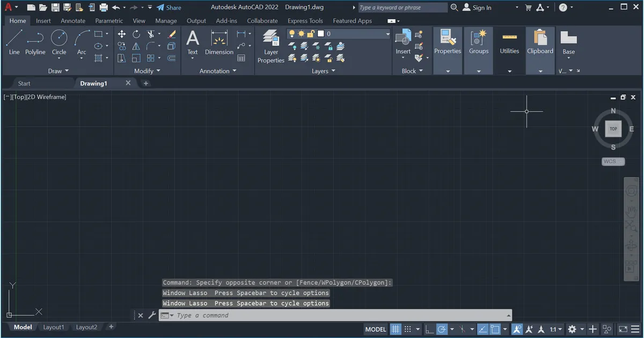This screenshot has width=644, height=338.
Task: Switch to the Insert ribbon tab
Action: tap(43, 20)
